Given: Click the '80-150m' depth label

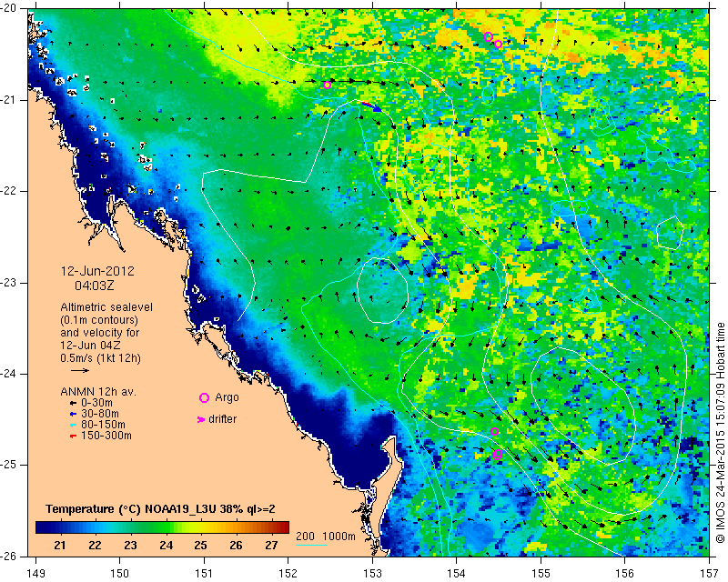Looking at the screenshot, I should 103,425.
